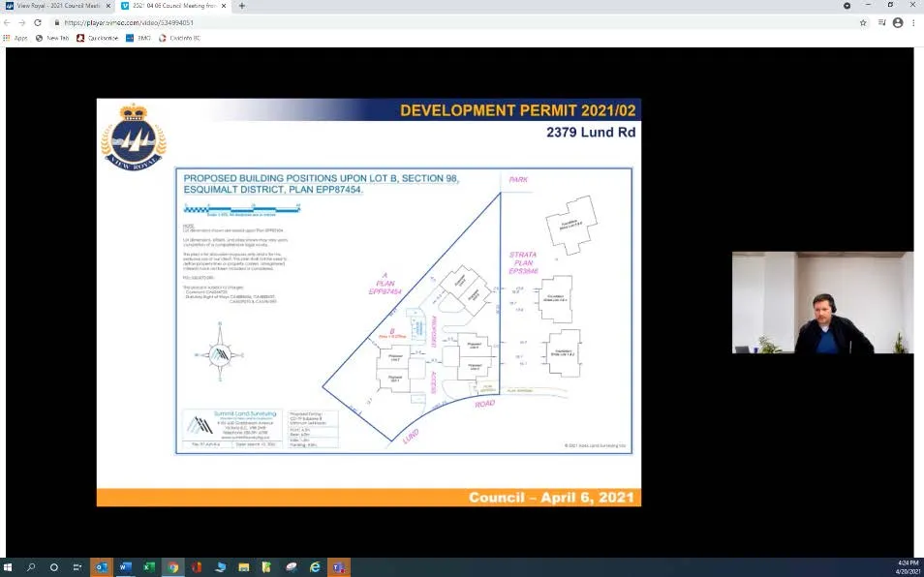Open the red Office app on the taskbar

(197, 567)
